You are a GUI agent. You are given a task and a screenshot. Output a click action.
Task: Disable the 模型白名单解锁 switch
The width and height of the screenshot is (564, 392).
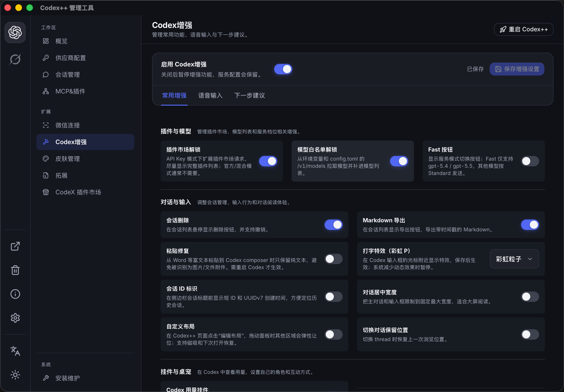click(399, 161)
